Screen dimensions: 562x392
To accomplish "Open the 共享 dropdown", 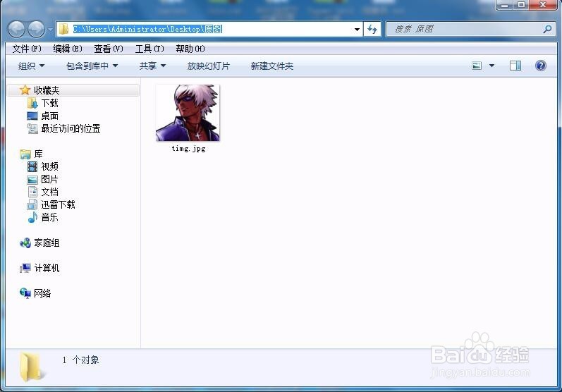I will pyautogui.click(x=153, y=66).
